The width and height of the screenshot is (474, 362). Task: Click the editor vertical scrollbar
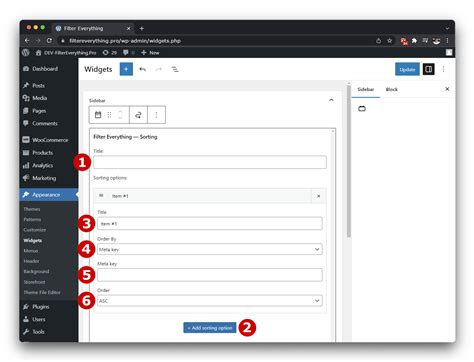coord(349,161)
